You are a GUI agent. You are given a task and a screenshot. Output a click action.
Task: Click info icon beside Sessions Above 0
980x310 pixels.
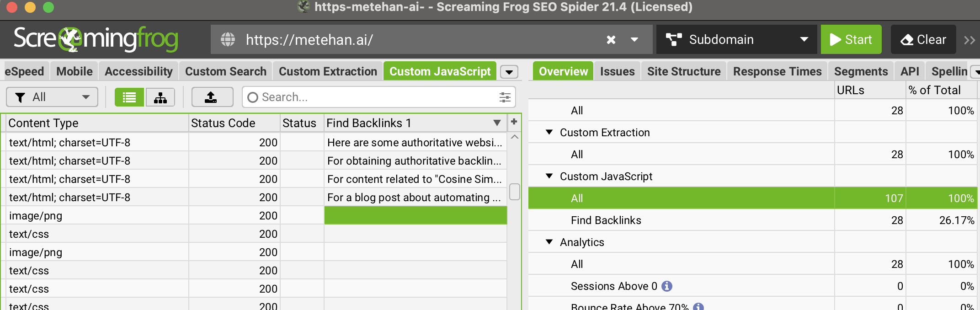coord(667,286)
